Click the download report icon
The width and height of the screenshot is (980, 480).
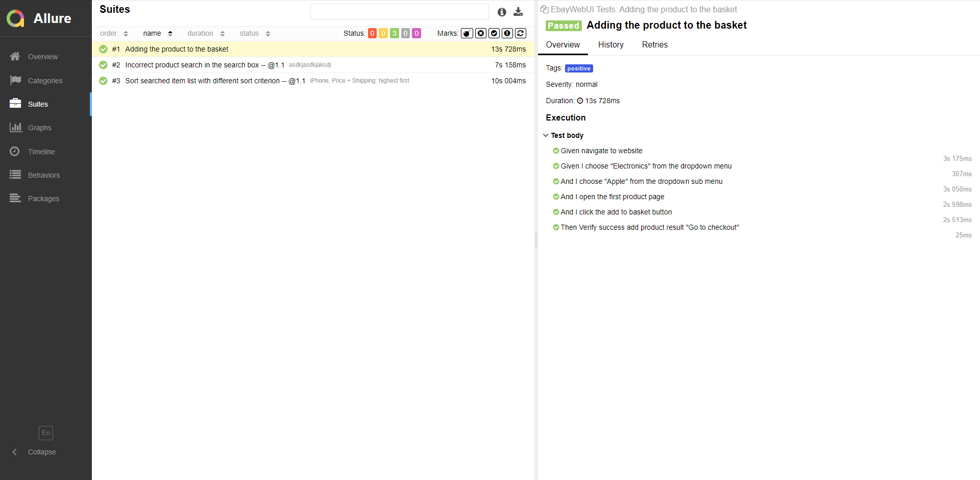click(x=518, y=11)
